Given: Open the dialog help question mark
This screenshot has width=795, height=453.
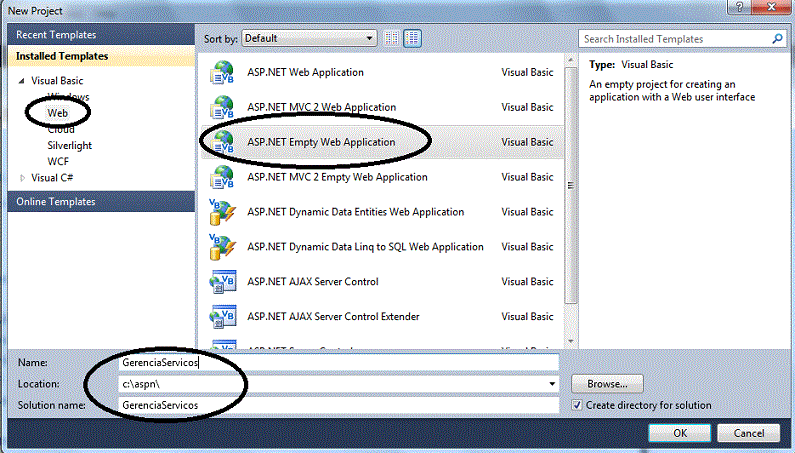Looking at the screenshot, I should click(x=739, y=7).
